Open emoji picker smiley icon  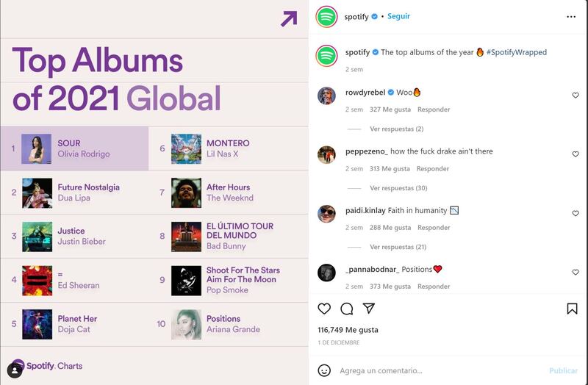pos(324,370)
